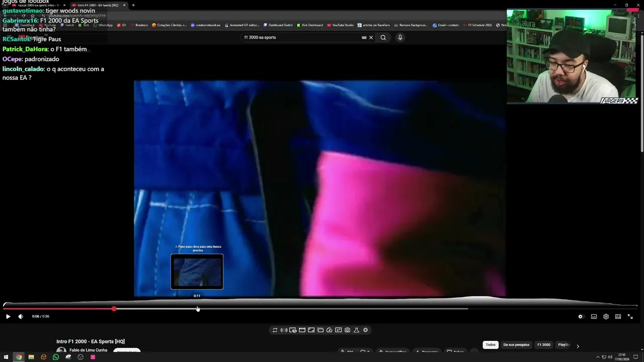Click the search magnifier button
This screenshot has height=362, width=644.
[383, 37]
